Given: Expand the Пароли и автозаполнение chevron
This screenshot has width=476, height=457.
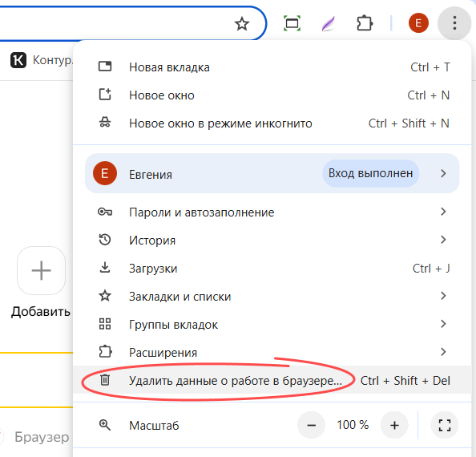Looking at the screenshot, I should pos(443,212).
